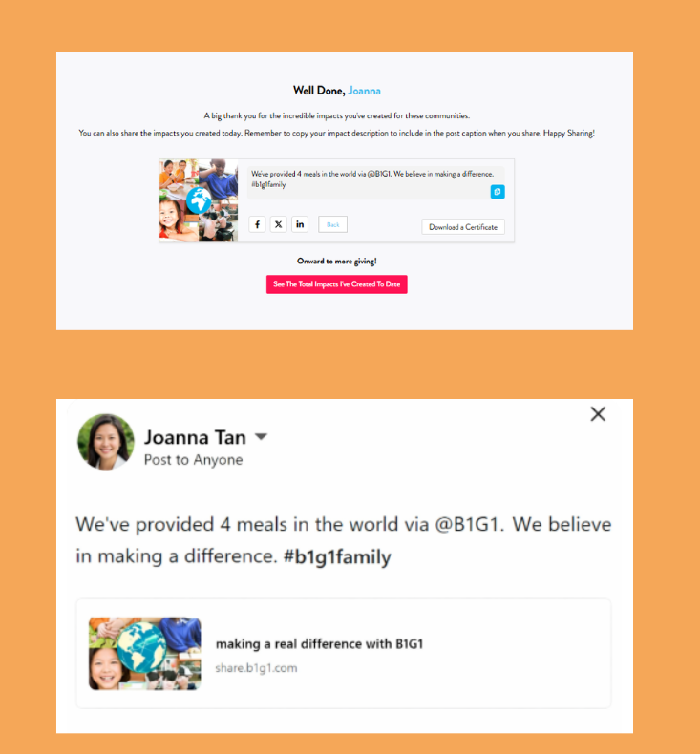Click the #b1g1family hashtag in the post
This screenshot has width=700, height=754.
click(337, 556)
